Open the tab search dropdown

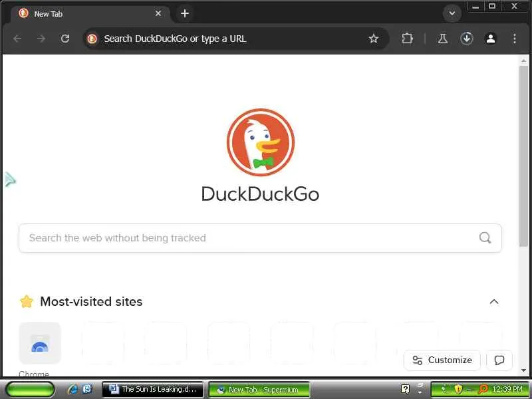click(452, 13)
